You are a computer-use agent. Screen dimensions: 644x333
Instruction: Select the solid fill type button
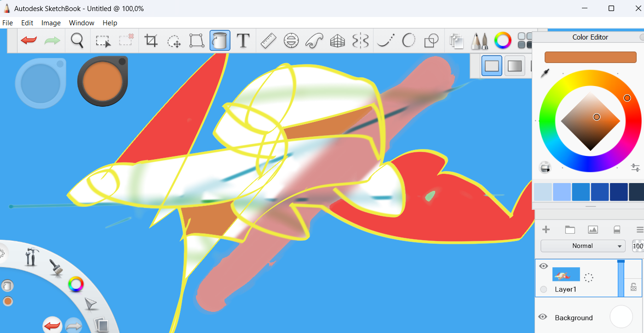492,66
